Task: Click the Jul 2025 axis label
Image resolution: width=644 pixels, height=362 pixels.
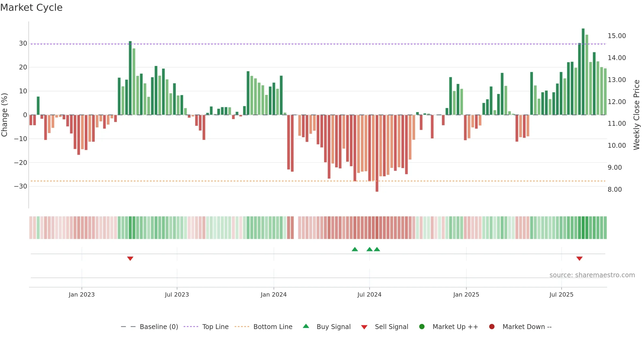Action: point(561,294)
